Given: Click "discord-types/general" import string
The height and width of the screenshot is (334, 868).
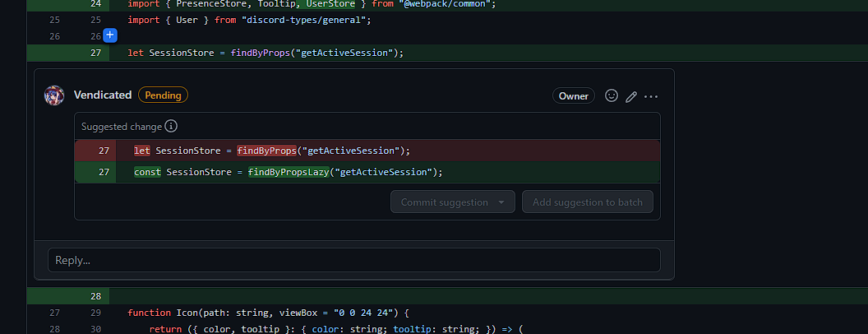Looking at the screenshot, I should coord(302,20).
